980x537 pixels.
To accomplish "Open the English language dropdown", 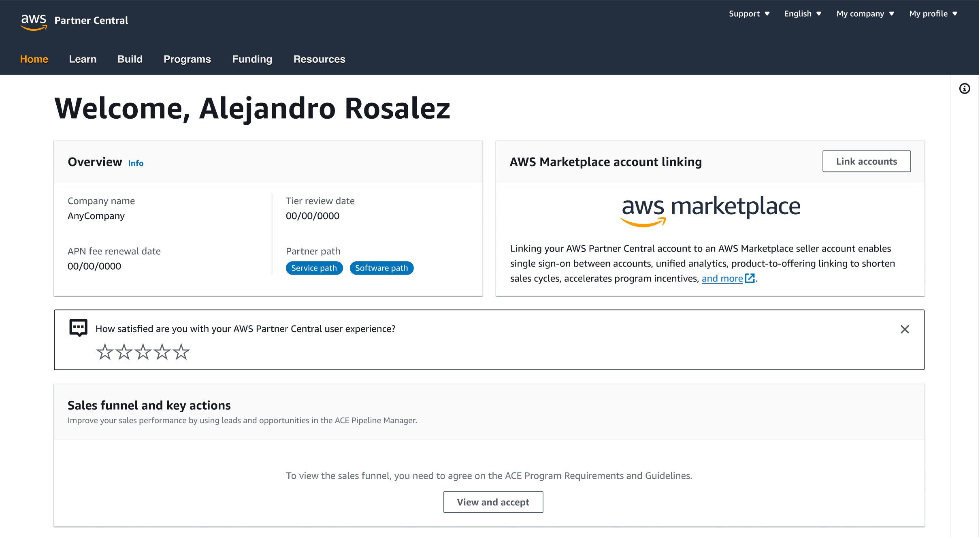I will point(802,14).
